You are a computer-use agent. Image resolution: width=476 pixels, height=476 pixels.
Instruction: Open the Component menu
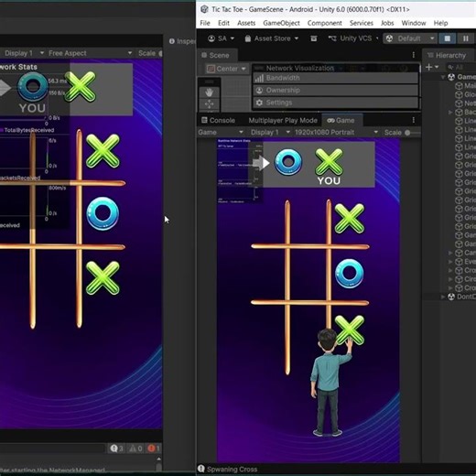(324, 23)
